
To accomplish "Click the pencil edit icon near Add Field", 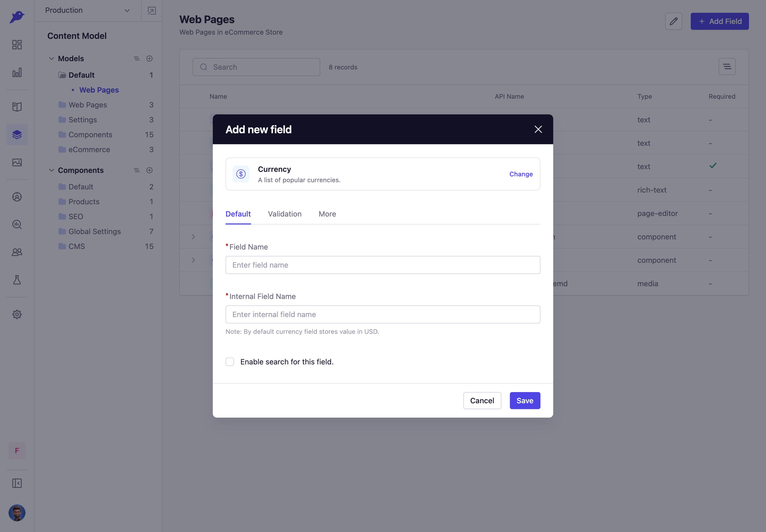I will [x=674, y=21].
